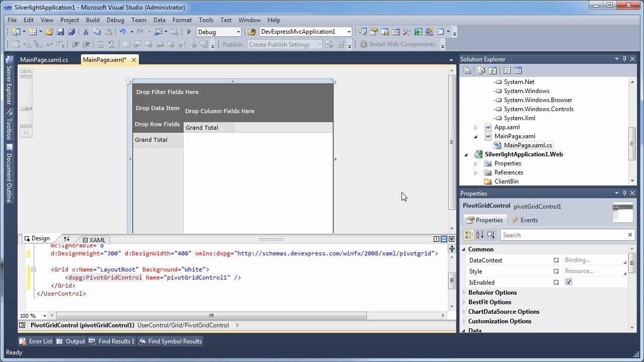Sort properties alphabetically icon
The height and width of the screenshot is (362, 644).
tap(479, 235)
